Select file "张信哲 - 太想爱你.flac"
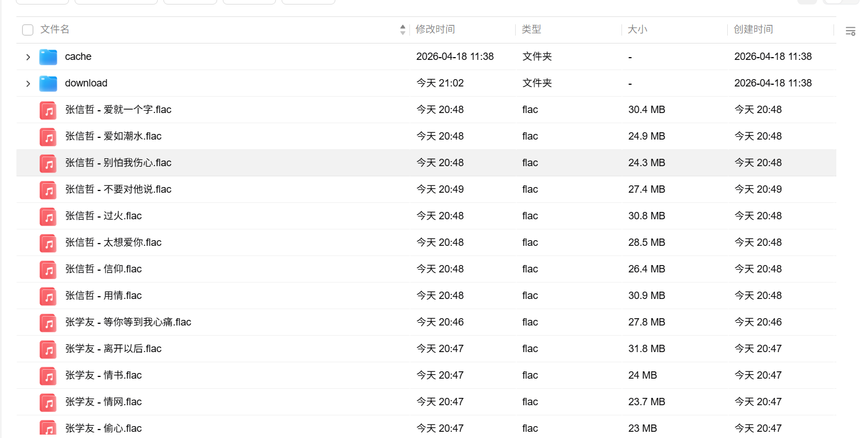Image resolution: width=868 pixels, height=438 pixels. [114, 242]
